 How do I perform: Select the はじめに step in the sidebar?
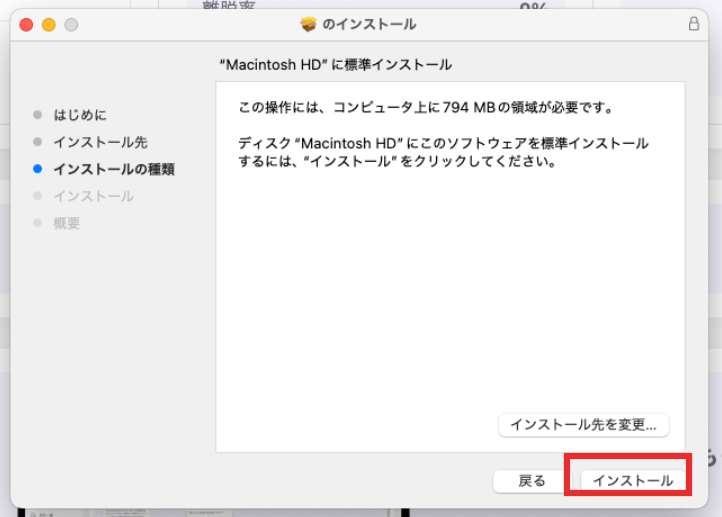80,115
